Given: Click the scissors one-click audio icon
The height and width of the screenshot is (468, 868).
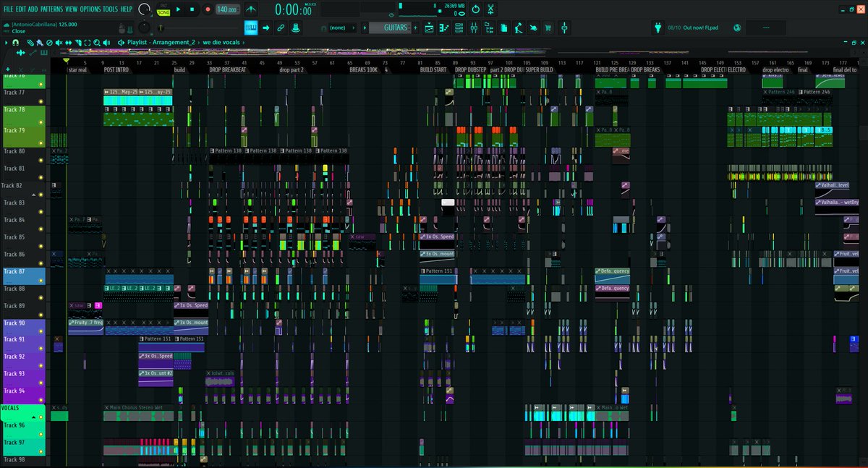Looking at the screenshot, I should click(x=490, y=9).
